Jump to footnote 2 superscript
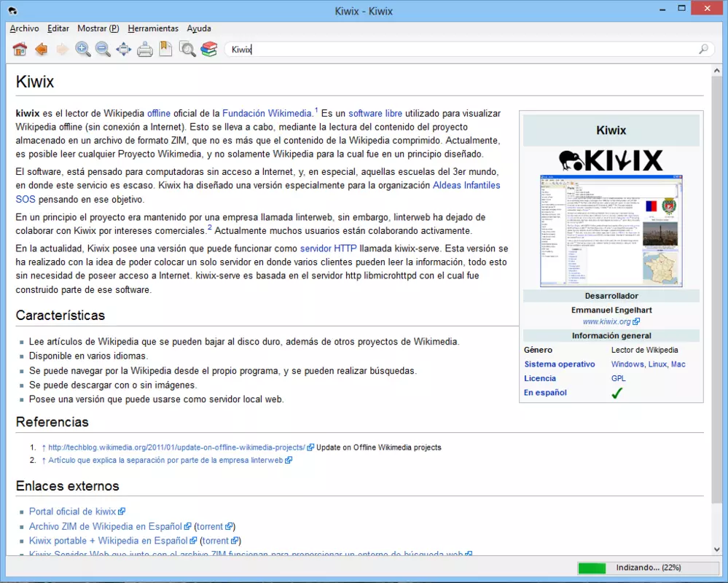The width and height of the screenshot is (728, 583). coord(209,227)
